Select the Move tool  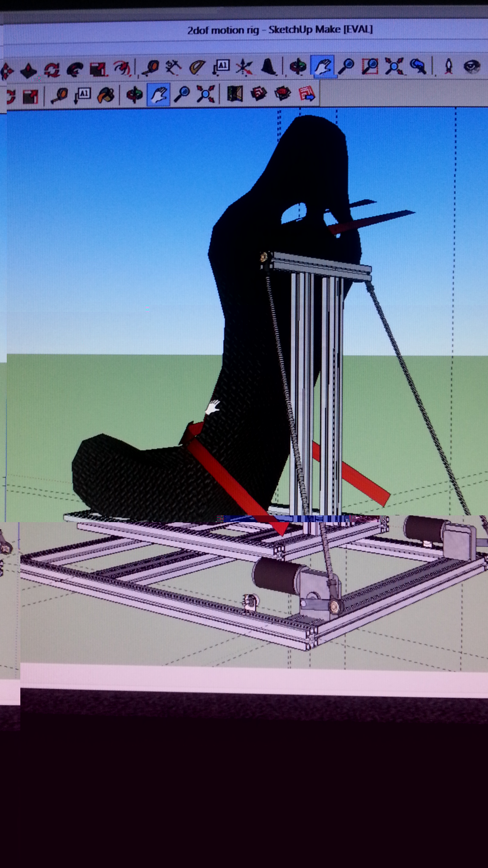(x=7, y=69)
